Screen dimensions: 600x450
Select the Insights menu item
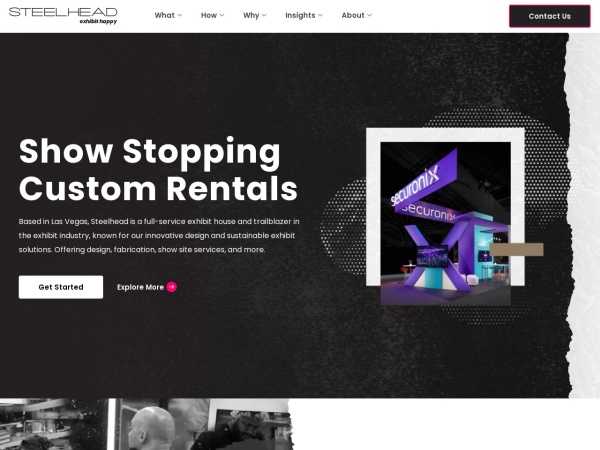tap(304, 15)
